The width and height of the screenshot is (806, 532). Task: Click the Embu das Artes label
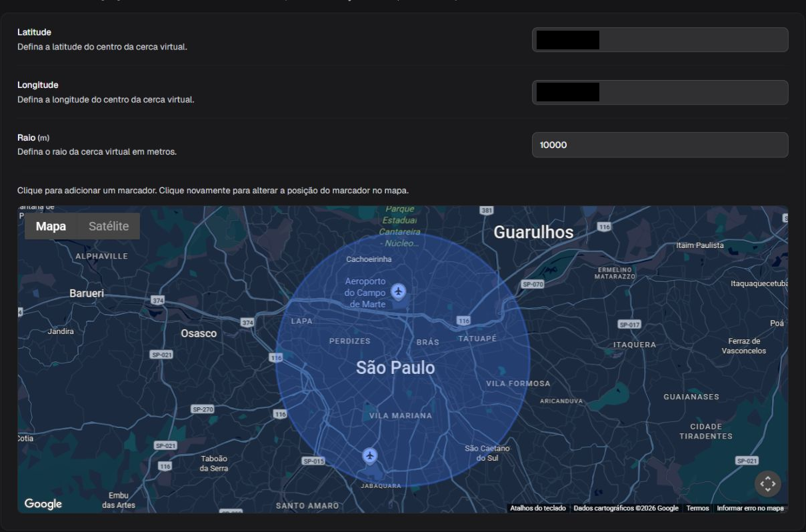[x=119, y=500]
